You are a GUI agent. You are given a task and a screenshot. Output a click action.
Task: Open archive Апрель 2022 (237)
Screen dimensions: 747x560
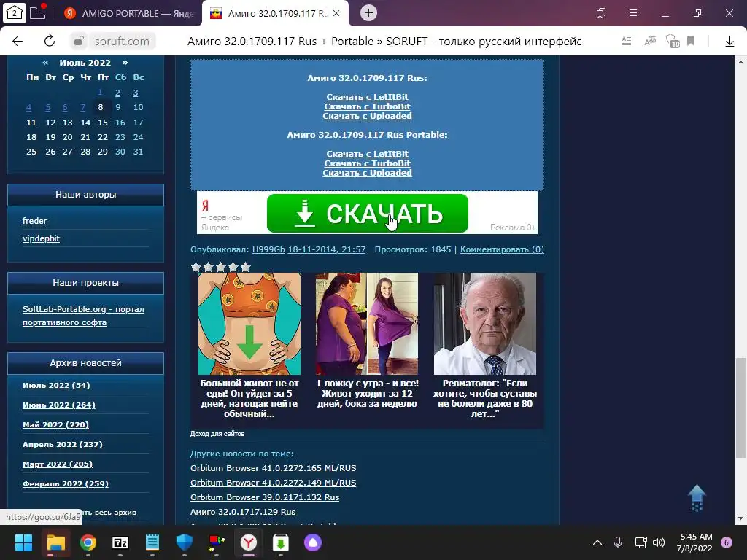pos(63,444)
